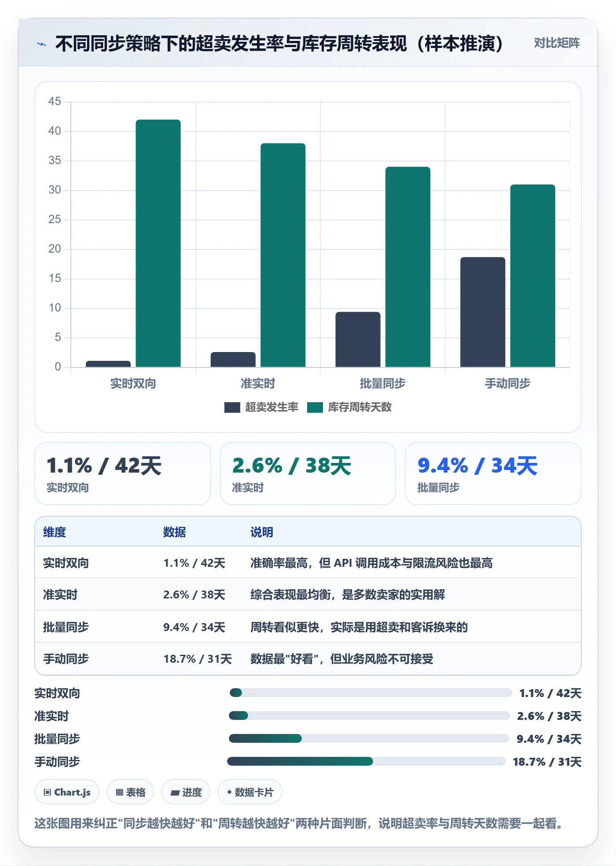Click the bar icon in 进度 chip
Image resolution: width=616 pixels, height=866 pixels.
click(x=175, y=793)
